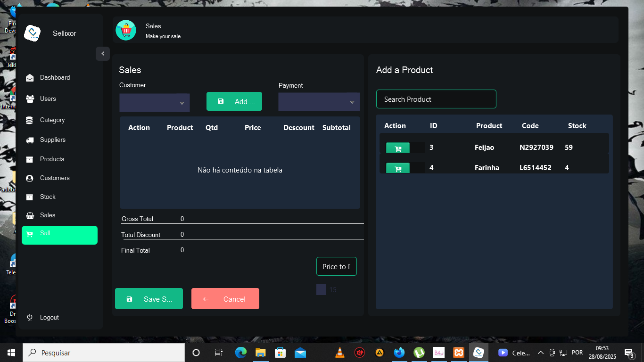The width and height of the screenshot is (644, 362).
Task: Click the Final Total label
Action: (x=135, y=250)
